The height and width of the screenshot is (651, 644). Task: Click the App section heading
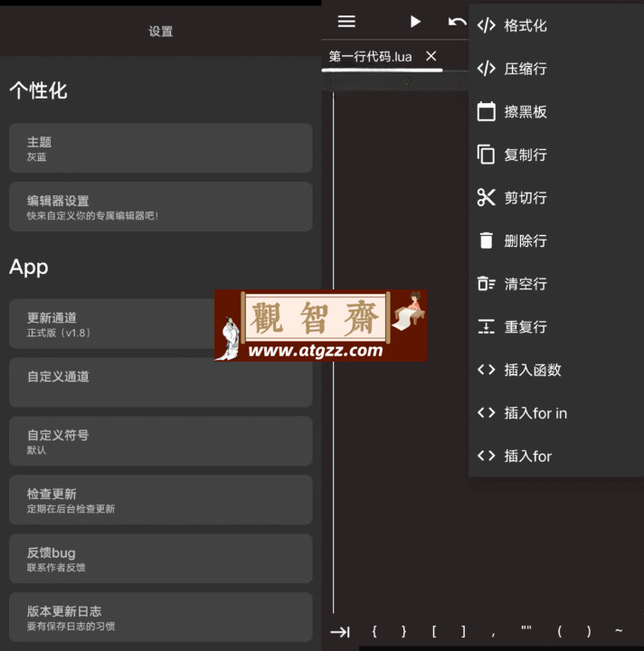click(x=29, y=268)
